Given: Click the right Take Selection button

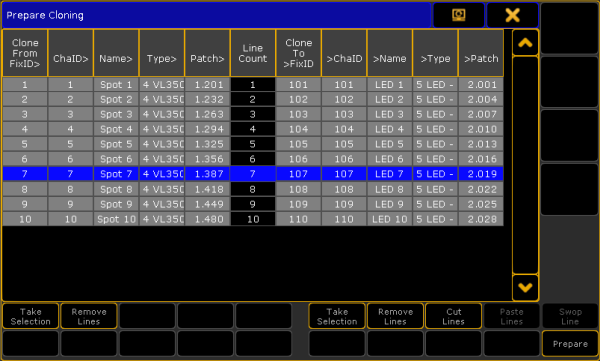Looking at the screenshot, I should coord(337,316).
